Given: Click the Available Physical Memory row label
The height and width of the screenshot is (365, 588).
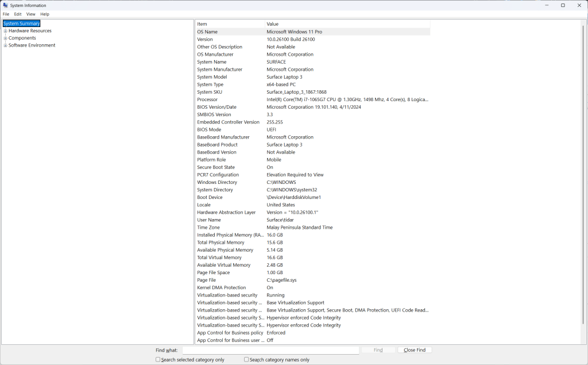Looking at the screenshot, I should click(225, 249).
